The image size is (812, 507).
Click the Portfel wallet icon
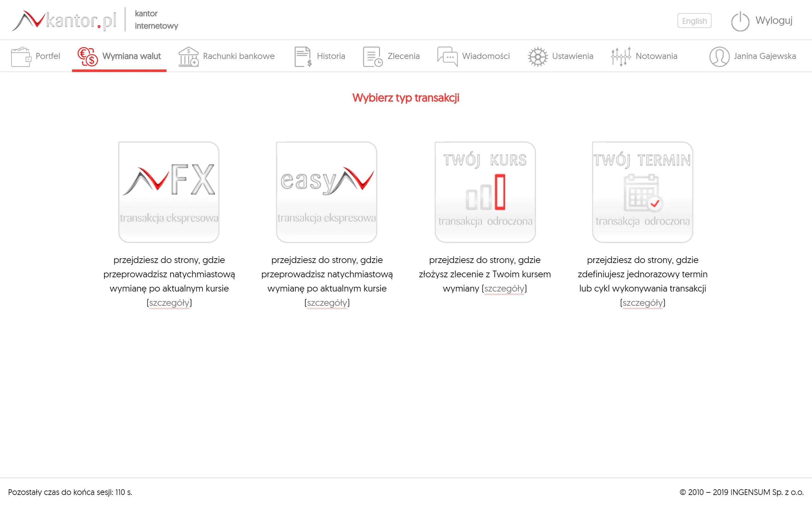[22, 55]
